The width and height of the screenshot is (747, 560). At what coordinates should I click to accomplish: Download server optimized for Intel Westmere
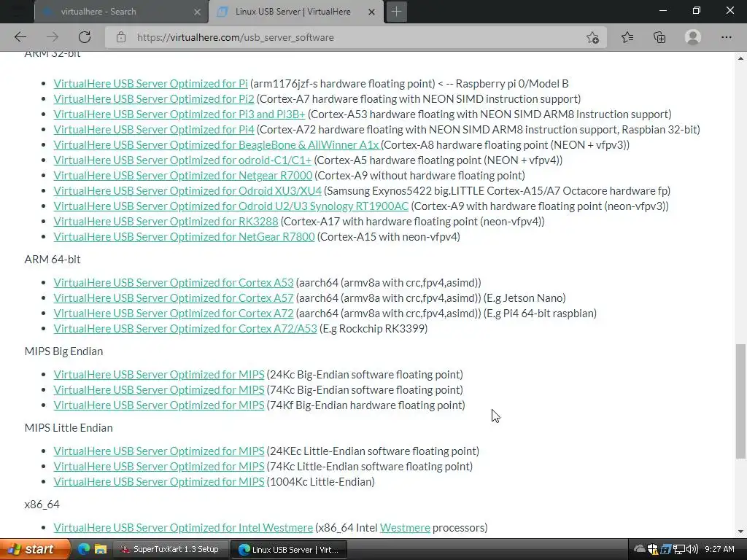183,528
